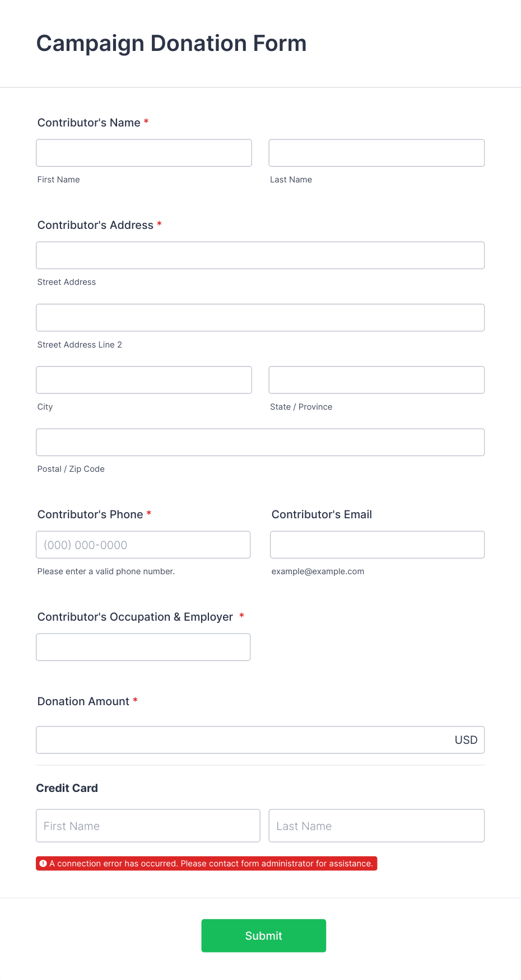Click the error alert icon in red banner
The width and height of the screenshot is (521, 980).
pos(43,864)
